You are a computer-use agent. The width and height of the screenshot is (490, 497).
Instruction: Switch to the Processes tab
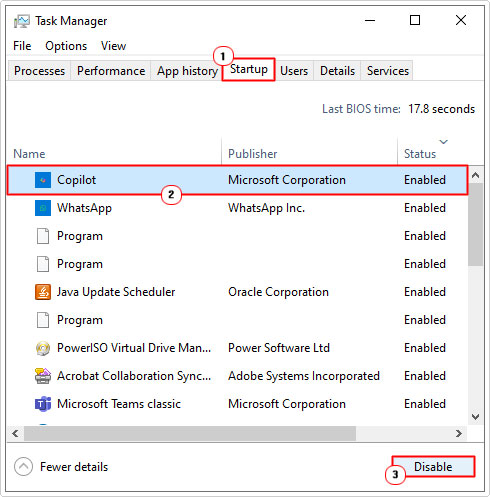(39, 71)
